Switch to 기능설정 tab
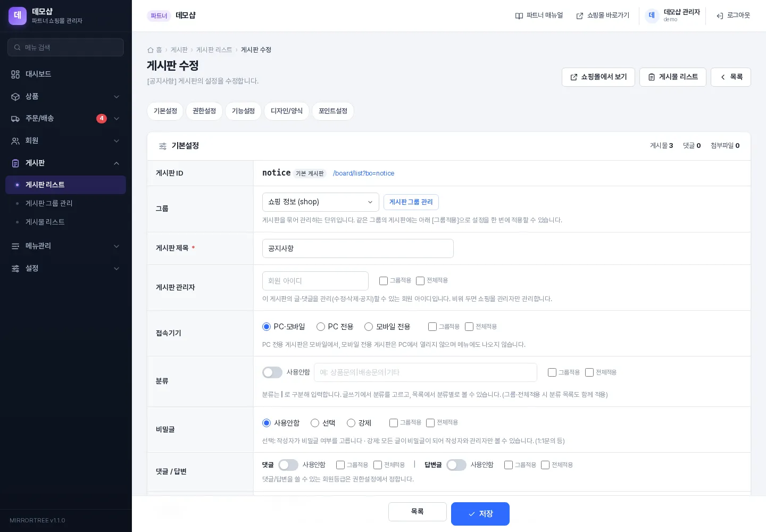 pyautogui.click(x=244, y=111)
